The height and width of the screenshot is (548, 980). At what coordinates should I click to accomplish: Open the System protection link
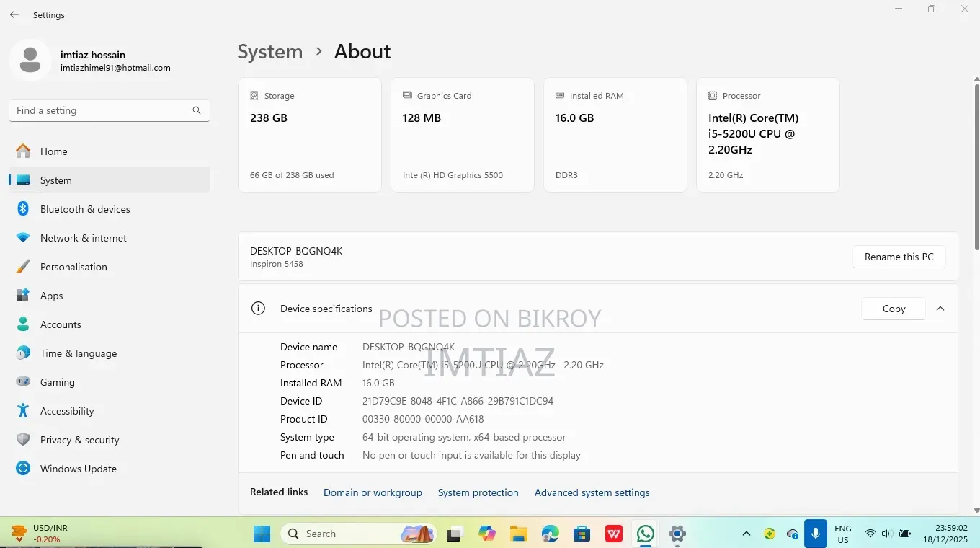coord(478,492)
